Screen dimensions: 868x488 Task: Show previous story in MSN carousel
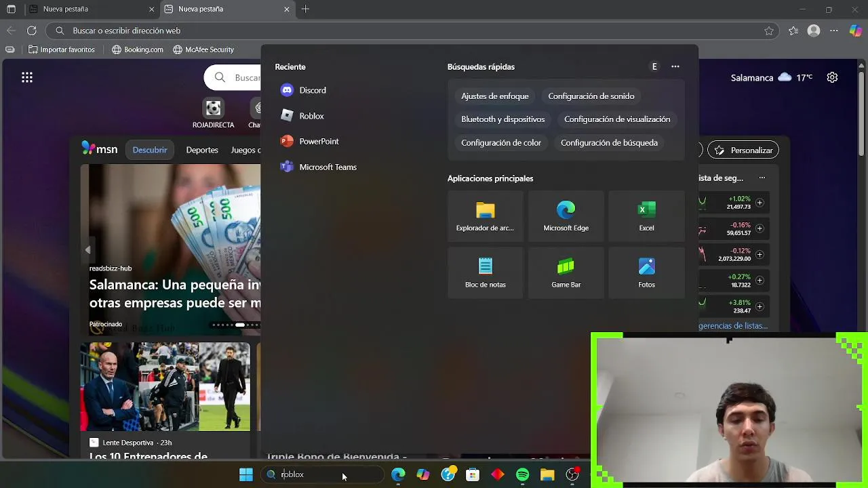87,250
